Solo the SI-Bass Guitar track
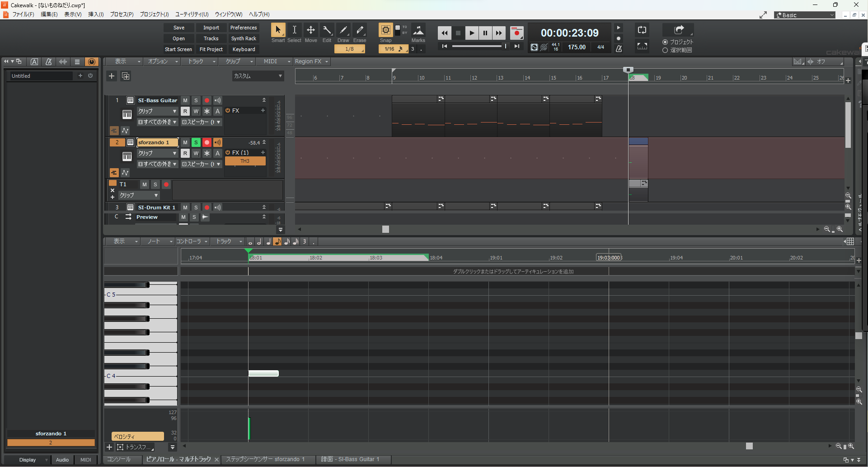This screenshot has width=868, height=467. [x=196, y=100]
